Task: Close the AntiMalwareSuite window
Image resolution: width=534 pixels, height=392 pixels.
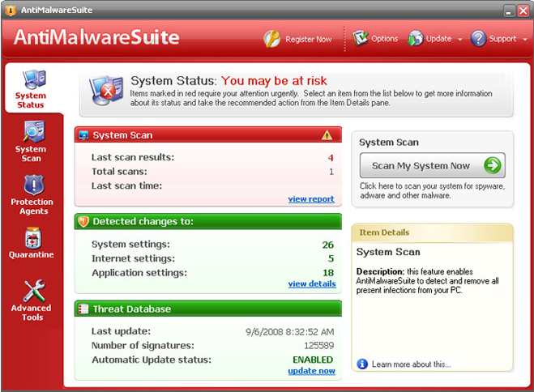Action: point(523,11)
